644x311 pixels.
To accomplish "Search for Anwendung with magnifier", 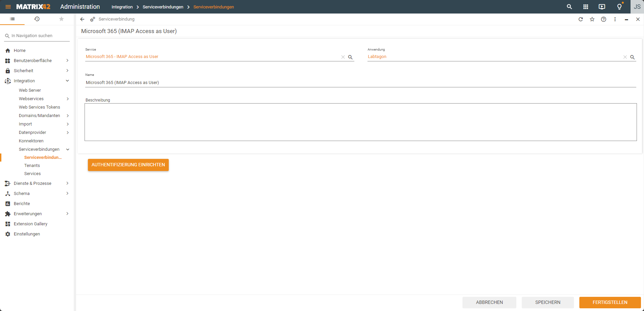I will [x=633, y=57].
